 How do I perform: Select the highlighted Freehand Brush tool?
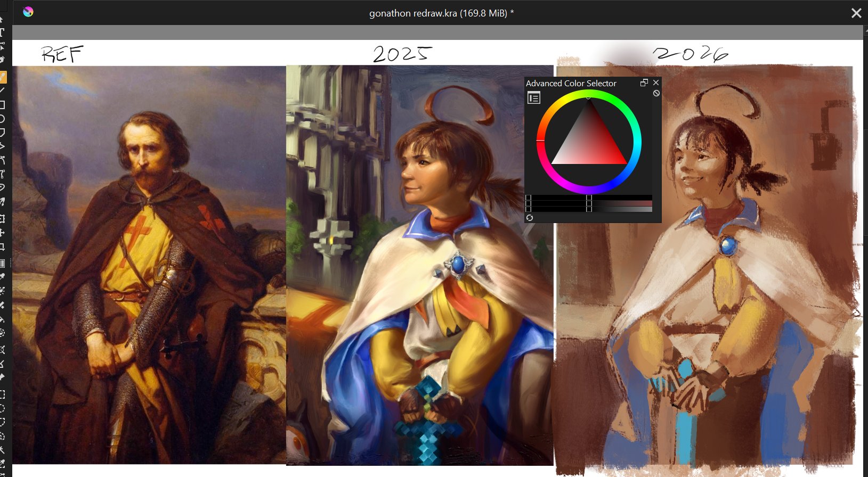pos(3,77)
